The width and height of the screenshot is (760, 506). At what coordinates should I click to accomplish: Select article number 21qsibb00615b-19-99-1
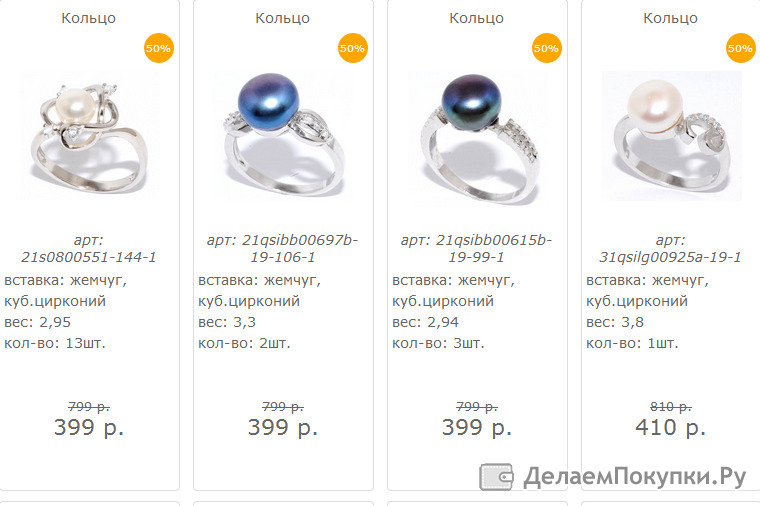pyautogui.click(x=476, y=248)
